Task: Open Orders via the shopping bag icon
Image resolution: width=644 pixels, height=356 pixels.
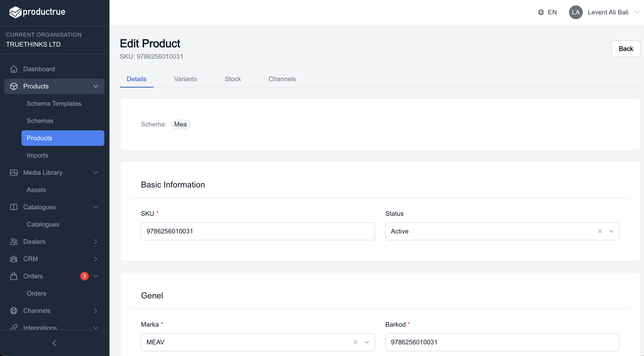Action: click(14, 276)
